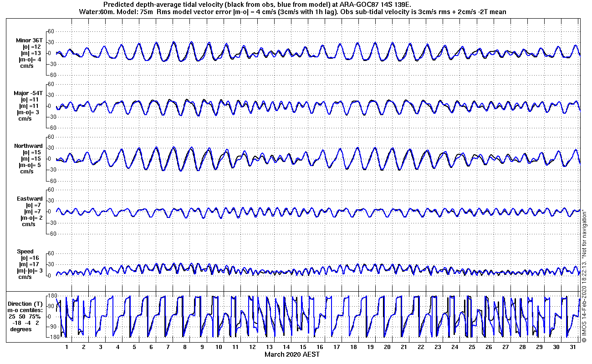Screen dimensions: 592x364
Task: Select the 'Minor 36T' panel label
Action: click(29, 40)
